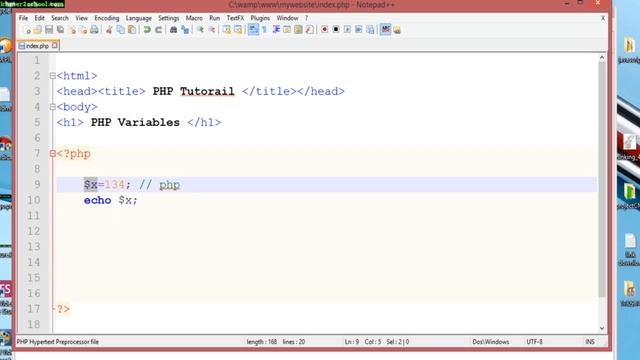This screenshot has width=640, height=360.
Task: Close the index.php tab with its X
Action: coord(55,45)
